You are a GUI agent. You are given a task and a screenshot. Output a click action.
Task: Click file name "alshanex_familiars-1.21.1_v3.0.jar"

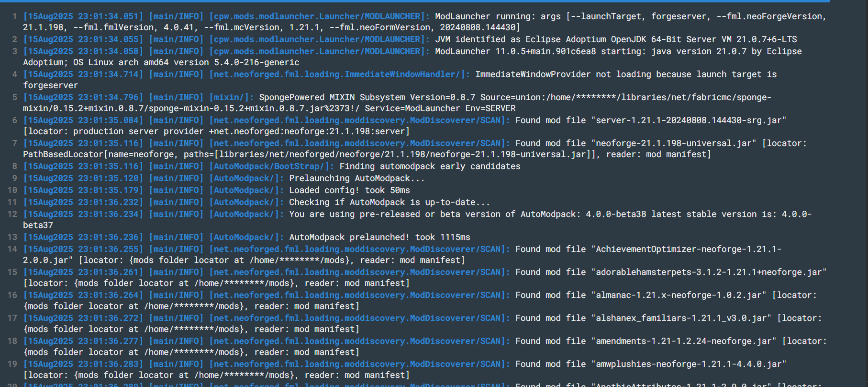coord(681,318)
